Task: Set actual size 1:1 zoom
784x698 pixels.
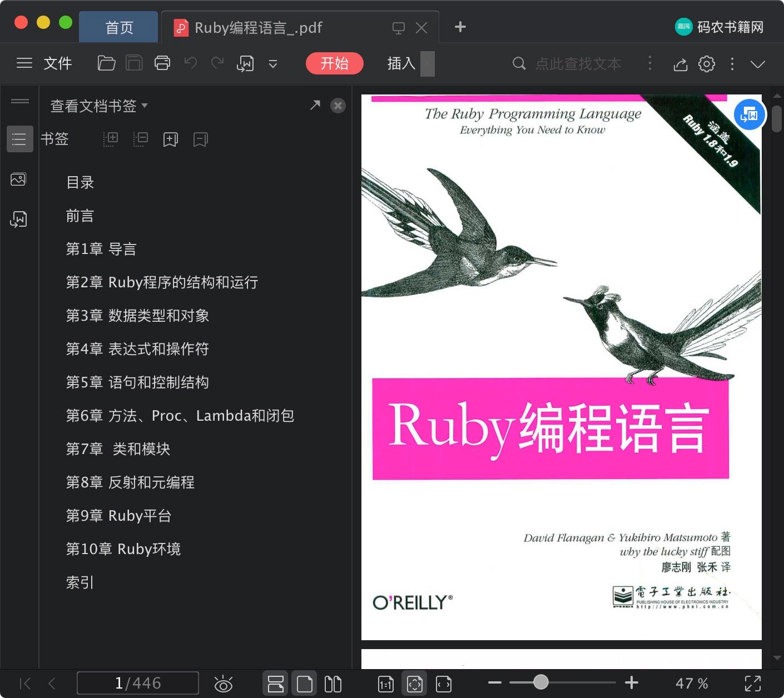Action: point(386,684)
